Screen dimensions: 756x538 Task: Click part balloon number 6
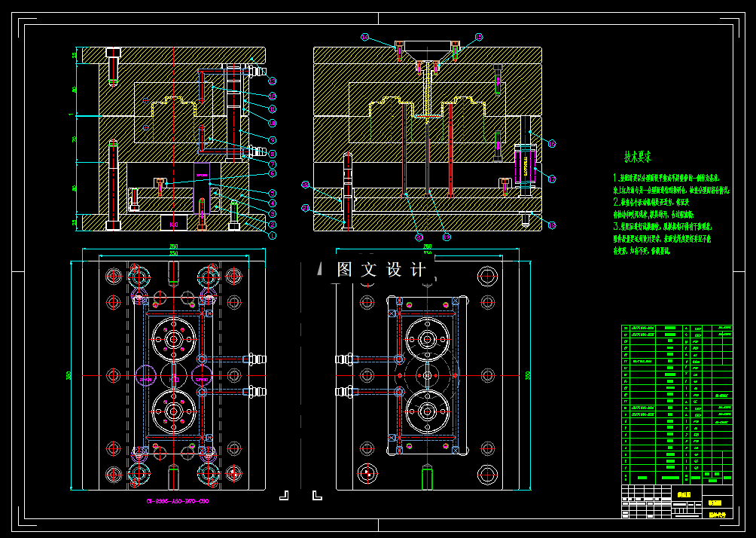pos(272,173)
